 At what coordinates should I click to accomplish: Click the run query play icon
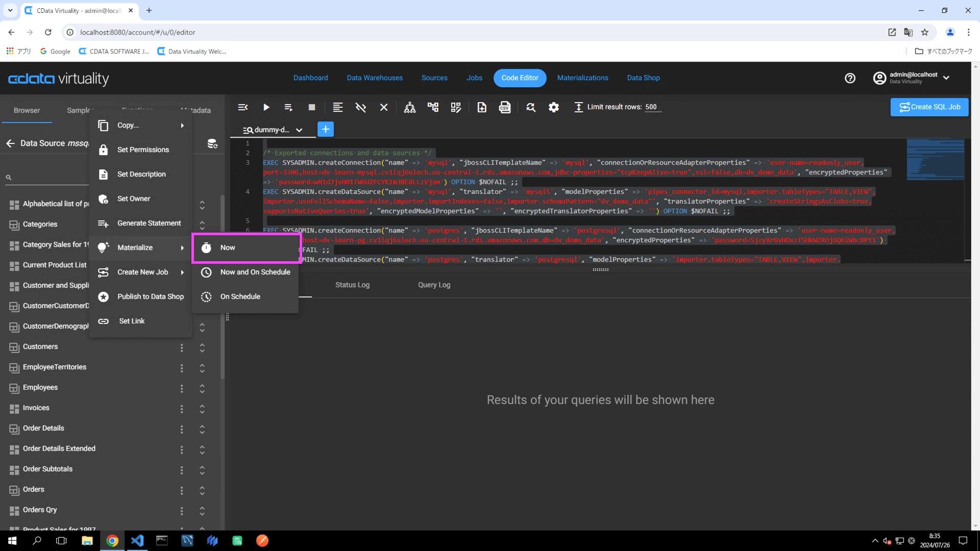[x=266, y=107]
